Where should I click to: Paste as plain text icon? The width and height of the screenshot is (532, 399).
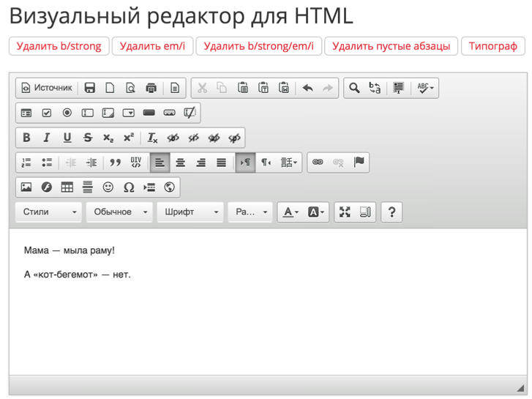[x=263, y=88]
